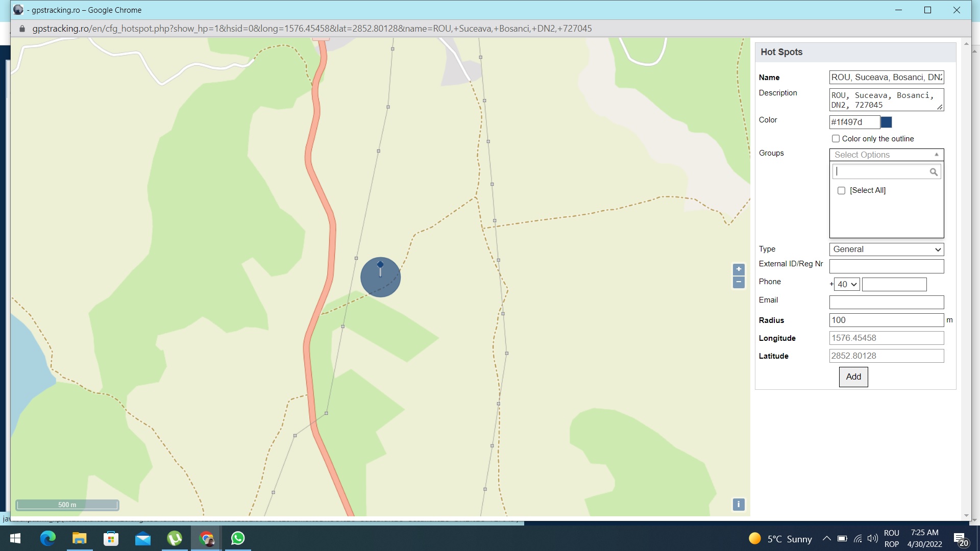Open the map info attribution icon
The image size is (980, 551).
739,505
